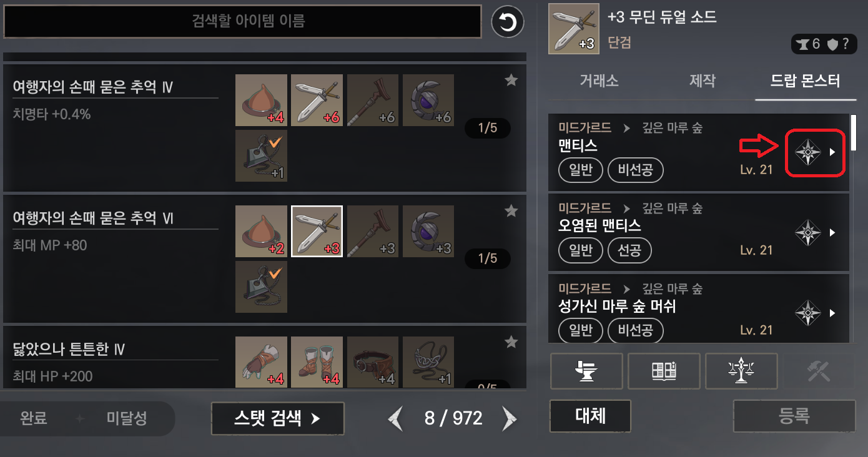
Task: Click the anvil enhancement icon button
Action: (586, 371)
